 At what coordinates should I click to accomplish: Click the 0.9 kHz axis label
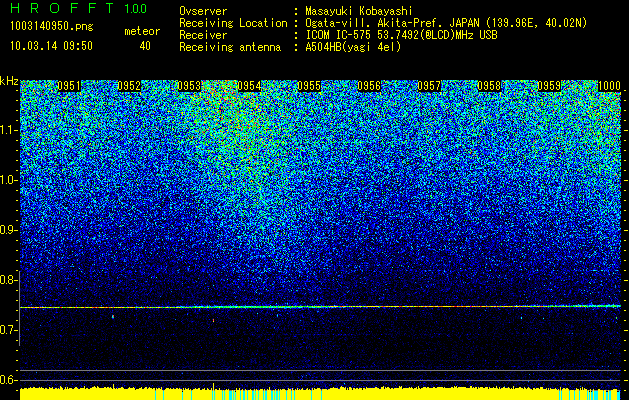7,230
